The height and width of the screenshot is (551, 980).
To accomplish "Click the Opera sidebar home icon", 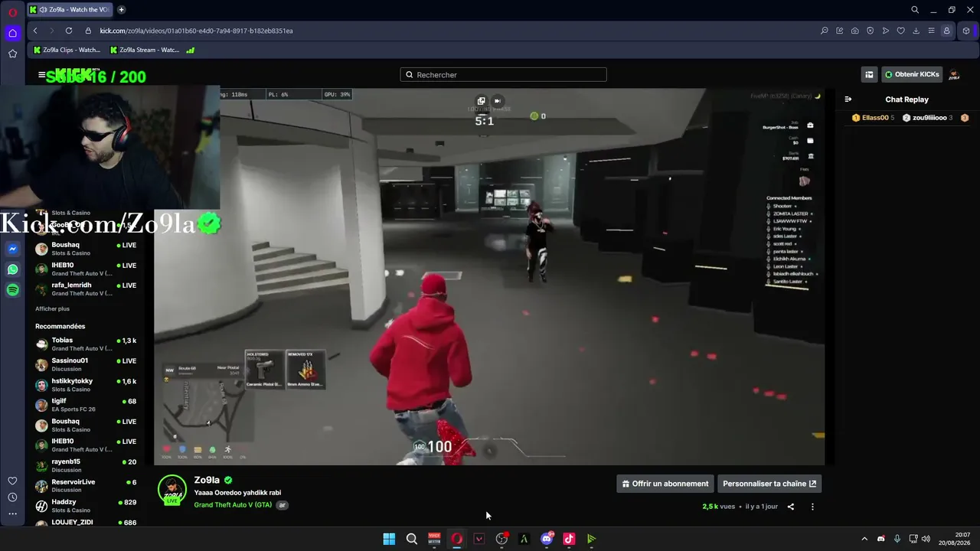I will [x=12, y=33].
